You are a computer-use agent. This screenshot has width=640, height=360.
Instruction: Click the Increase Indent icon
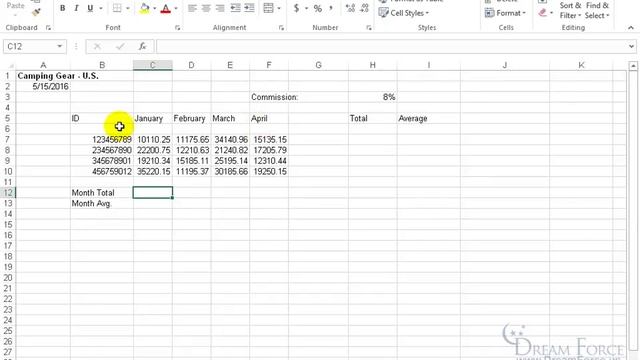pyautogui.click(x=249, y=8)
